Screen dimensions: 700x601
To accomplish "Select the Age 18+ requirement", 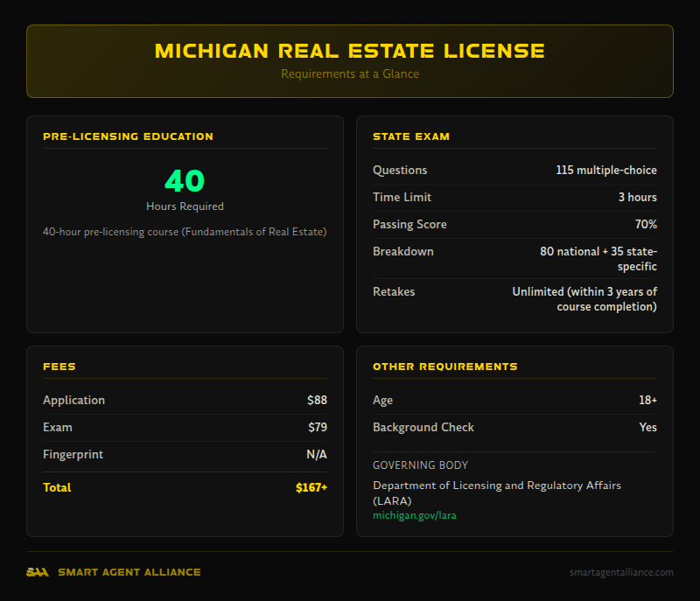I will click(514, 400).
